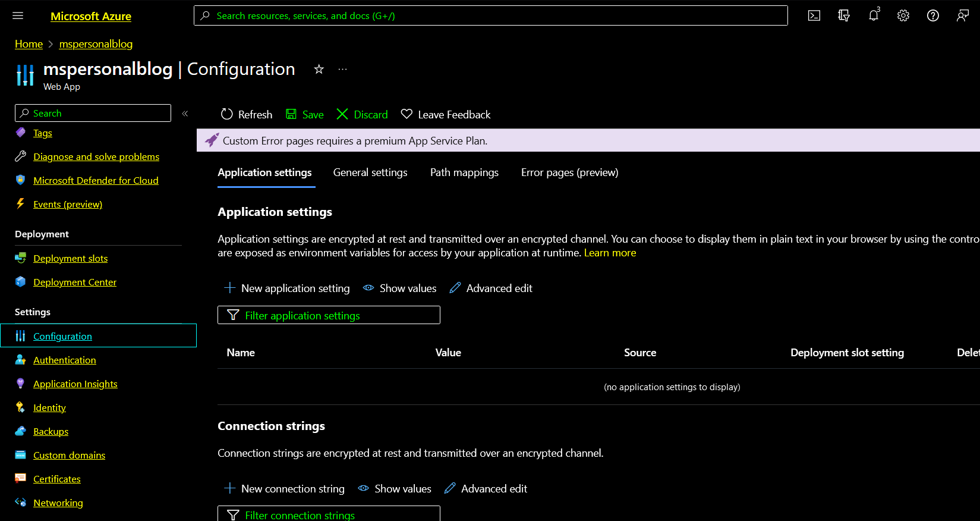
Task: Open Advanced edit for application settings
Action: click(x=491, y=288)
